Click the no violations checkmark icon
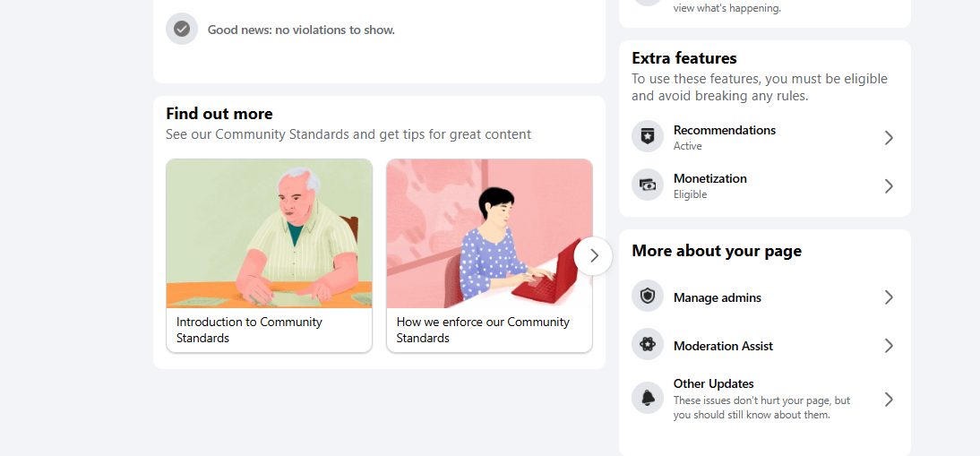 tap(182, 29)
